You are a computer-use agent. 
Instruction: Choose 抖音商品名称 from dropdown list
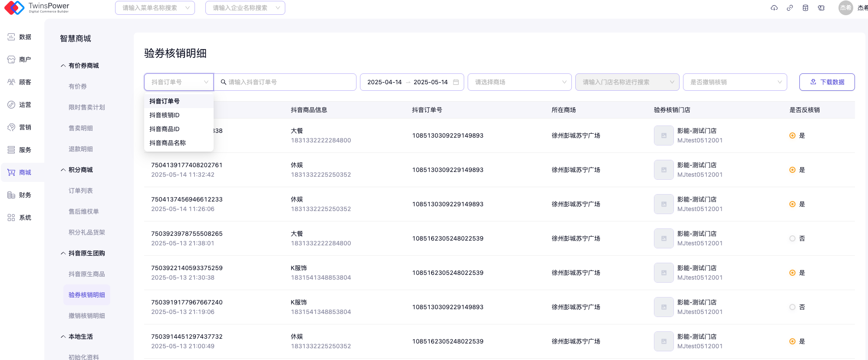(168, 143)
